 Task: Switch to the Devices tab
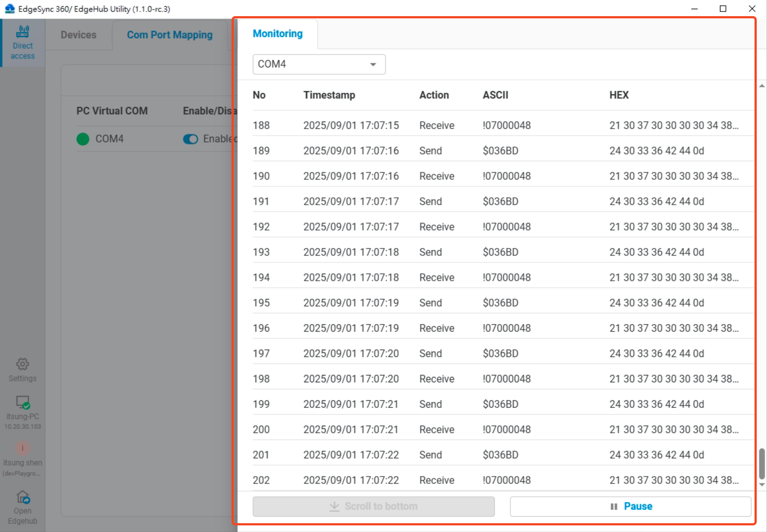[79, 34]
